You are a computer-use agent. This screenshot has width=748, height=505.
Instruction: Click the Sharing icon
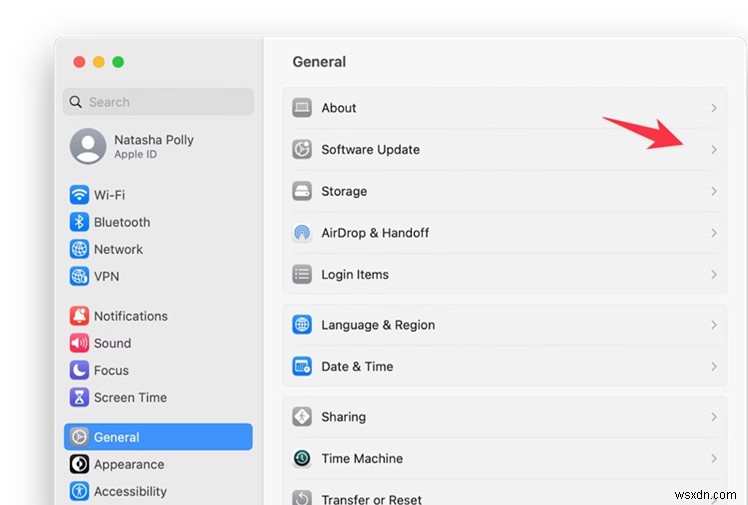pyautogui.click(x=302, y=417)
